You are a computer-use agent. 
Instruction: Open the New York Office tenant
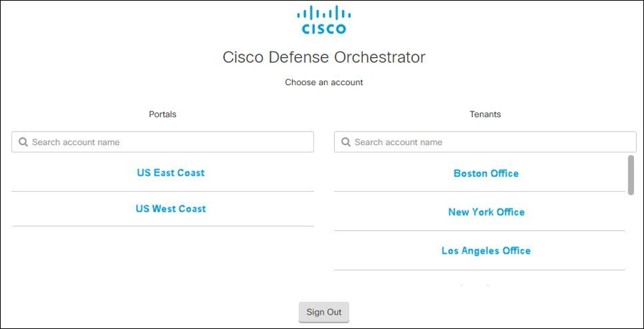coord(486,212)
